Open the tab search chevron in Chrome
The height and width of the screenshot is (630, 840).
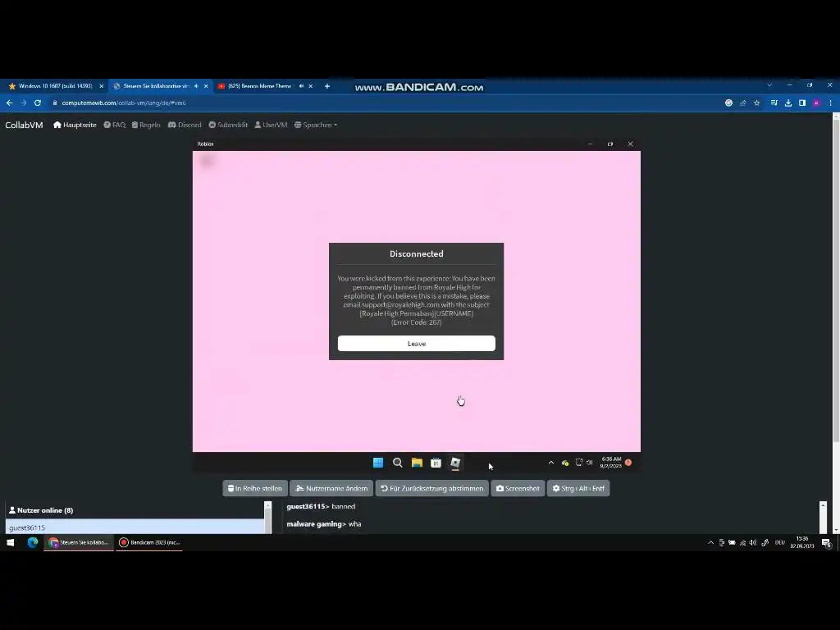click(769, 85)
